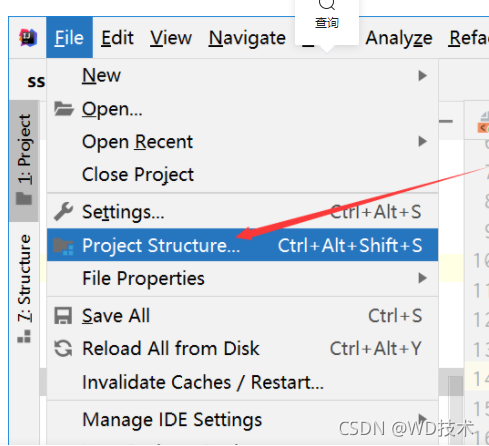Click the IntelliJ IDEA logo icon
The height and width of the screenshot is (446, 489).
click(x=28, y=38)
